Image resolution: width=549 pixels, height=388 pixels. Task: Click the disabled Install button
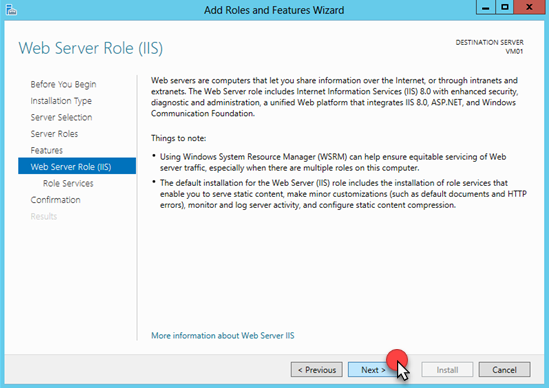(x=447, y=369)
